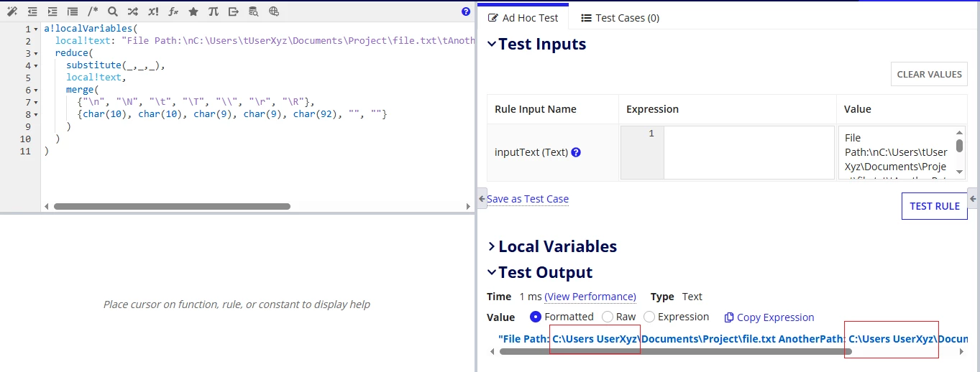Click the indent lines toolbar icon

click(52, 11)
